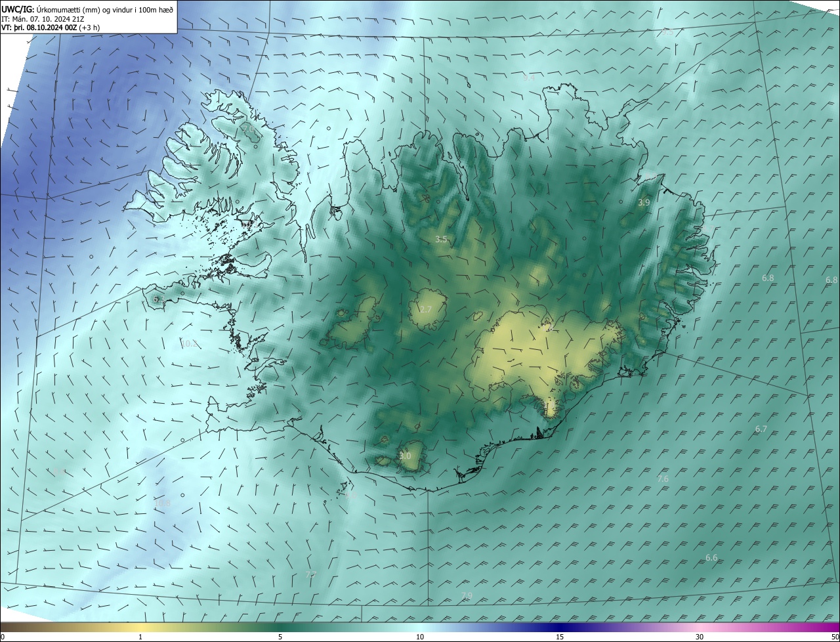Click the '10' tick on the color scale
The image size is (840, 642).
pyautogui.click(x=420, y=637)
